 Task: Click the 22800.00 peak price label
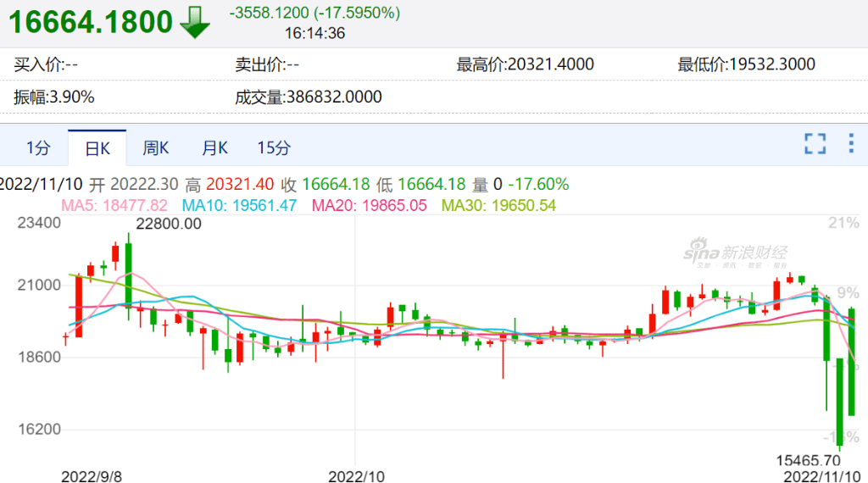[x=169, y=224]
